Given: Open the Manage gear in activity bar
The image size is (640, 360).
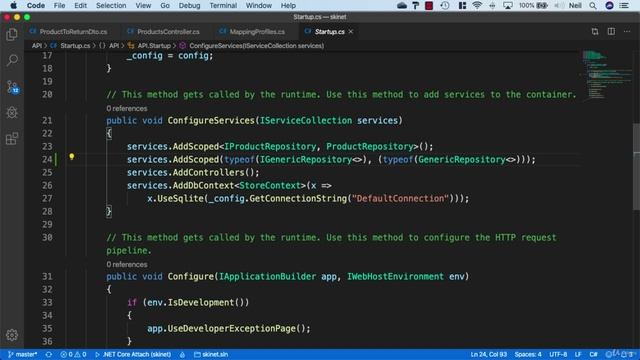Looking at the screenshot, I should click(x=12, y=335).
